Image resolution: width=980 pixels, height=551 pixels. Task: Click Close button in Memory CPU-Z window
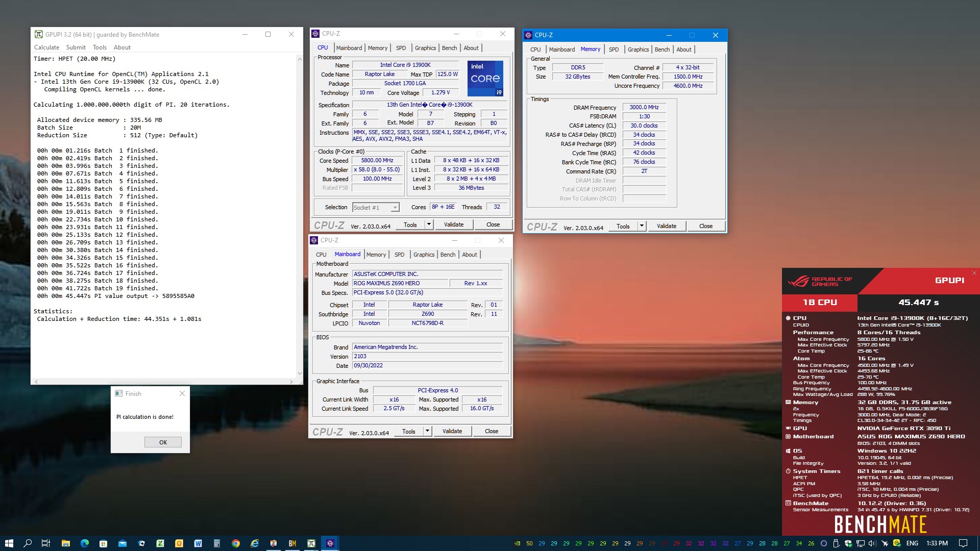(706, 226)
